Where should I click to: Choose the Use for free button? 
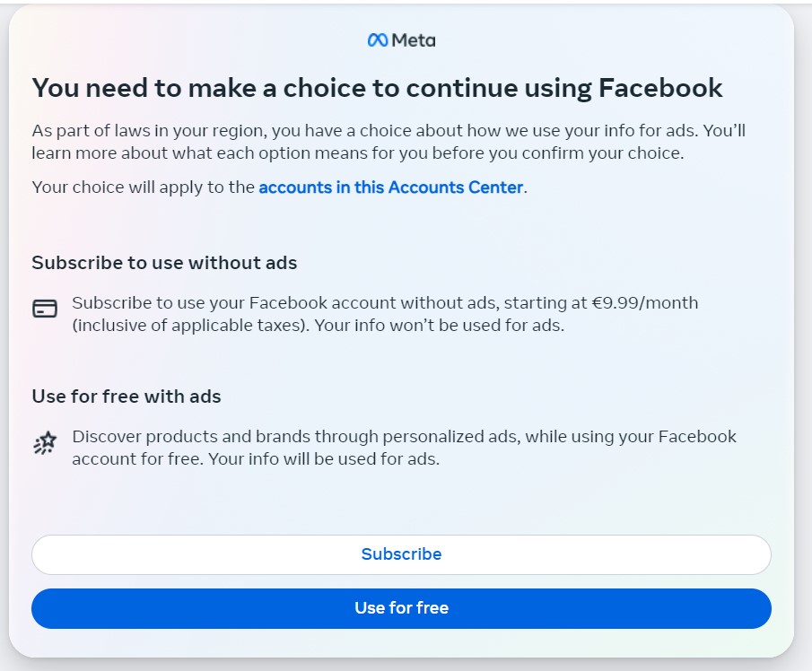[401, 608]
